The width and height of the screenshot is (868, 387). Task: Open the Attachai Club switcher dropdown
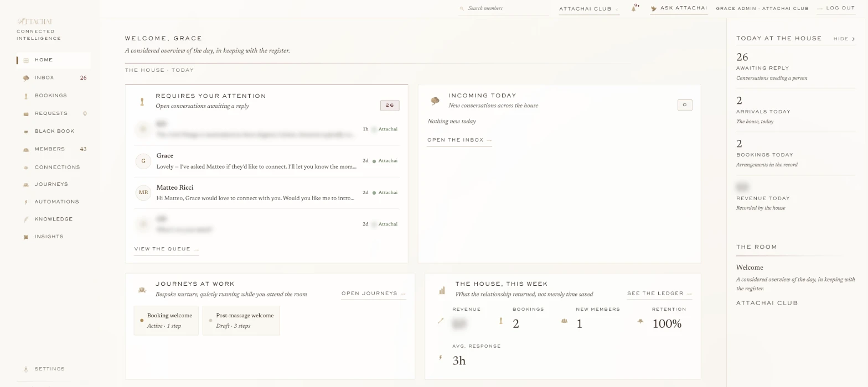pos(588,9)
